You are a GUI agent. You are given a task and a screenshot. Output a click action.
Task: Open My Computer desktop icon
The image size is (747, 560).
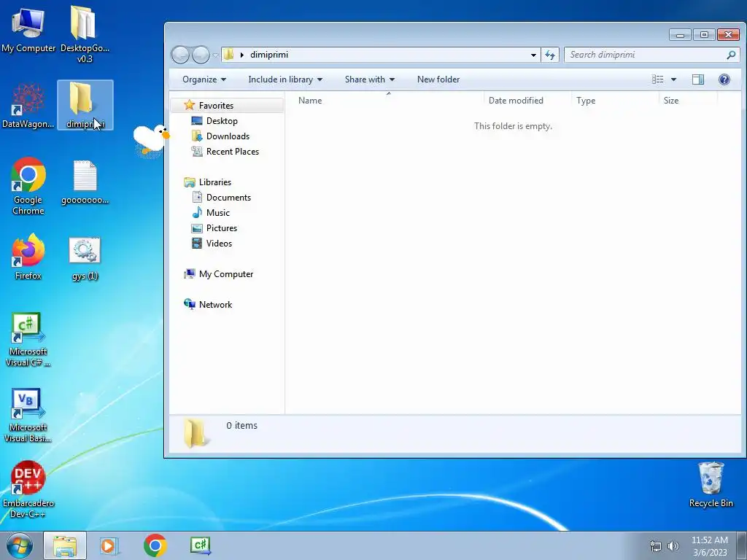point(28,30)
